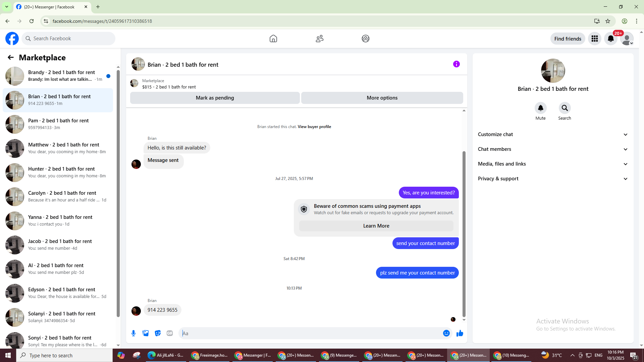This screenshot has height=362, width=644.
Task: Open the Groups icon in top navigation
Action: (x=366, y=39)
